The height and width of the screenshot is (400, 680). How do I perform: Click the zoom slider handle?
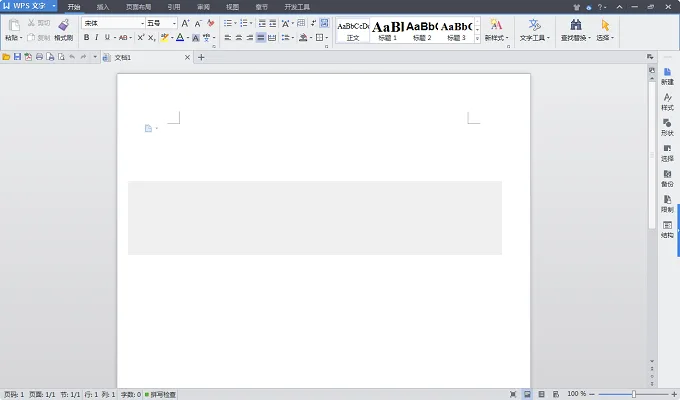coord(634,394)
